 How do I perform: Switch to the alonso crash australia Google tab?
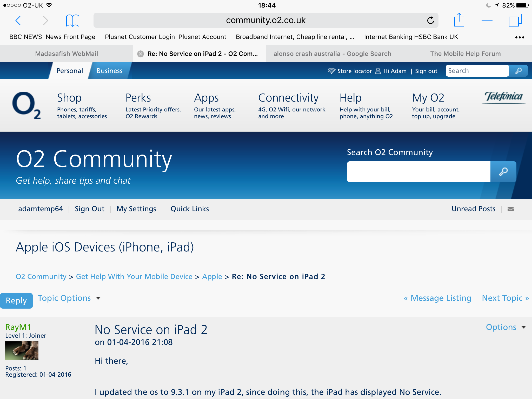[332, 54]
